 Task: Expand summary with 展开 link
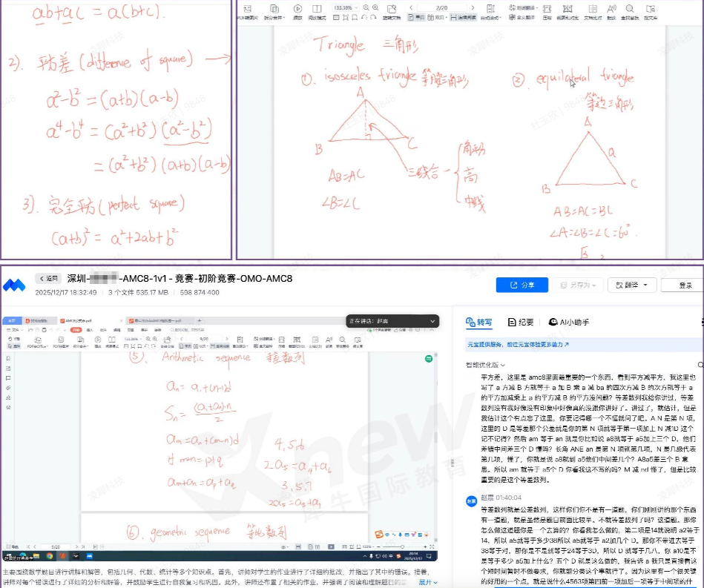428,582
